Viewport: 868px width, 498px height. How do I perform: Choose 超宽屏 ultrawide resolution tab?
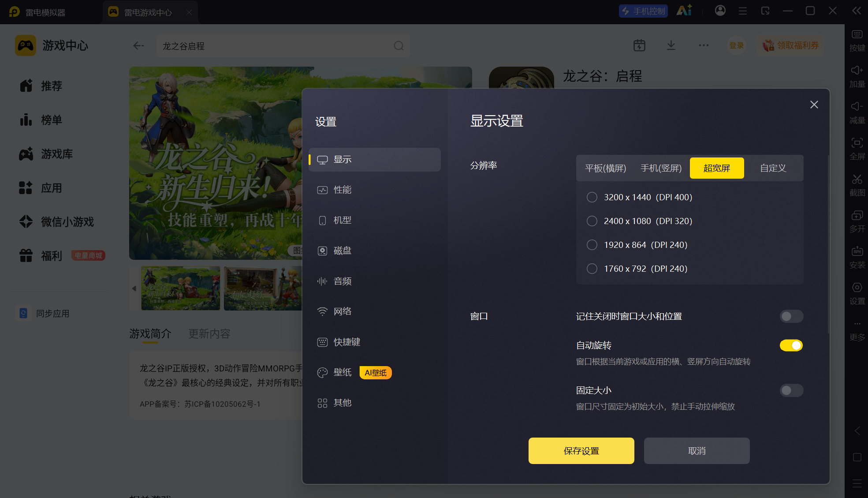[x=717, y=168]
